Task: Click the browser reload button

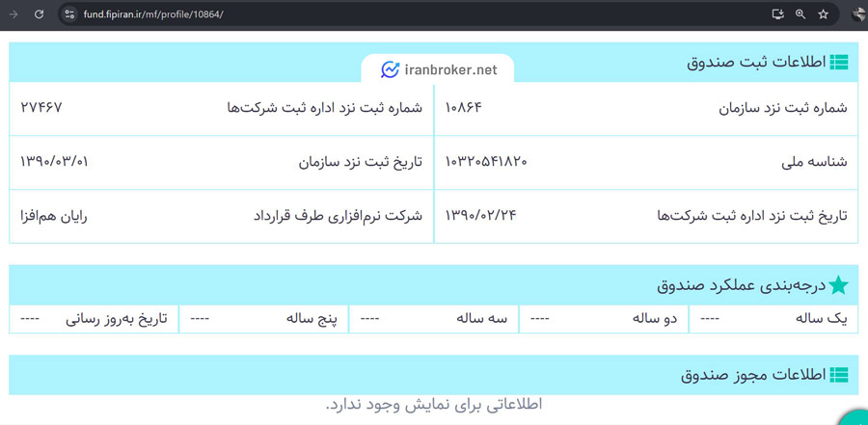Action: coord(39,14)
